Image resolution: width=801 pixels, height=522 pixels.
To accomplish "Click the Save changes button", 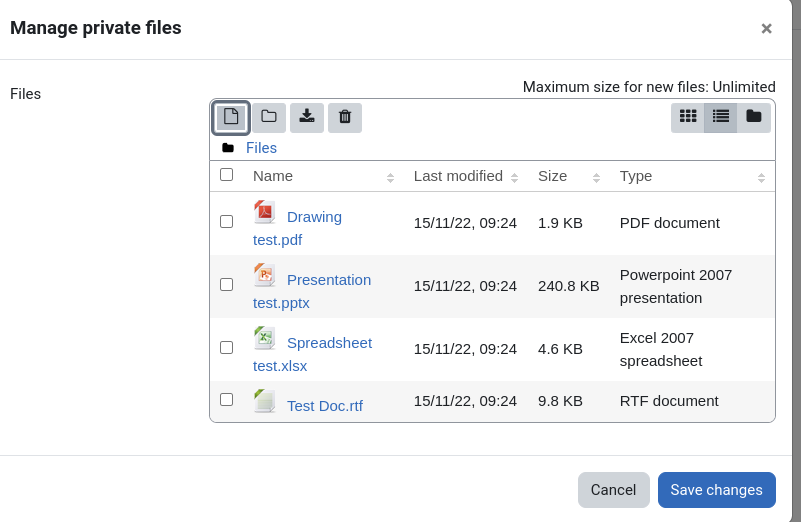I will pos(717,490).
